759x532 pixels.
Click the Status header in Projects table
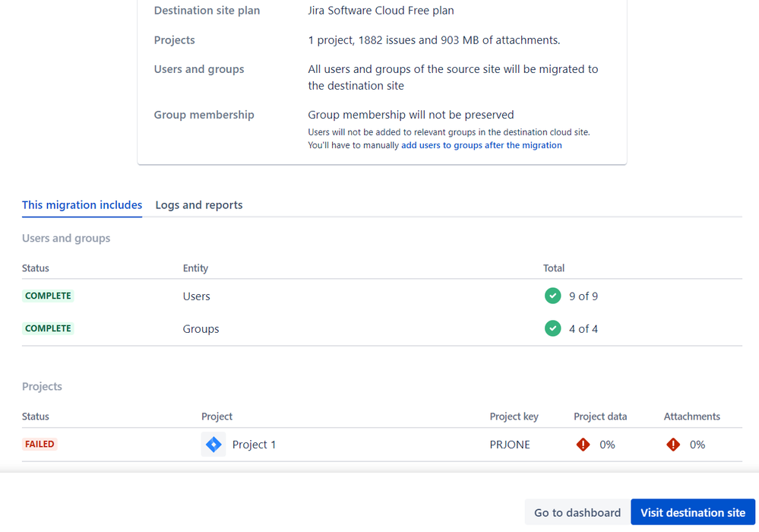coord(36,416)
